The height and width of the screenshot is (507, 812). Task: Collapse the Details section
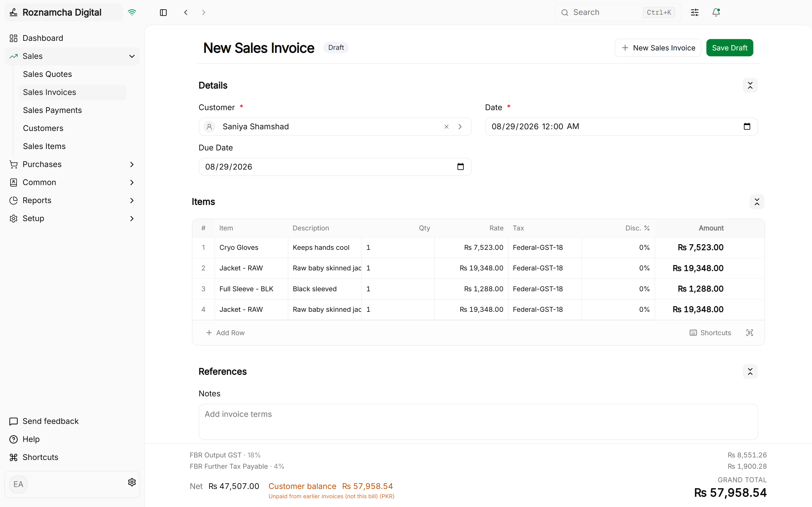[x=750, y=86]
